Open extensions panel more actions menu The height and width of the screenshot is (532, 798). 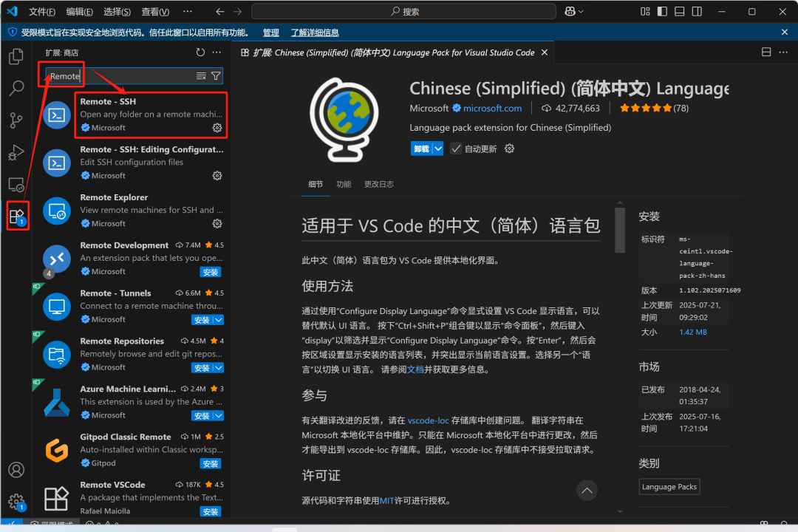click(x=216, y=52)
